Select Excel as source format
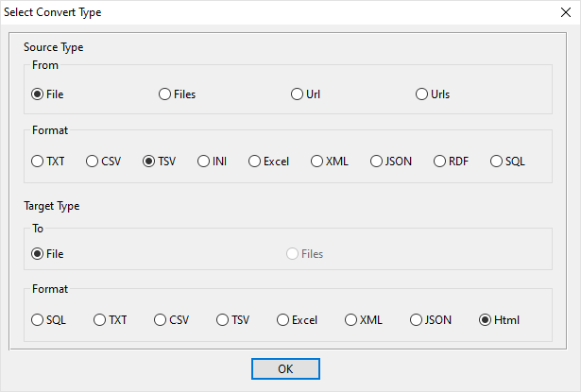 pyautogui.click(x=255, y=162)
